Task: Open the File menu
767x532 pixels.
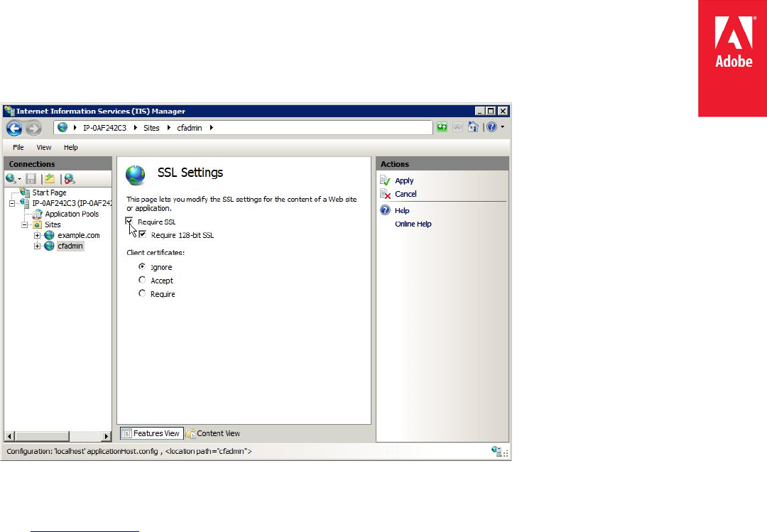Action: pos(18,147)
